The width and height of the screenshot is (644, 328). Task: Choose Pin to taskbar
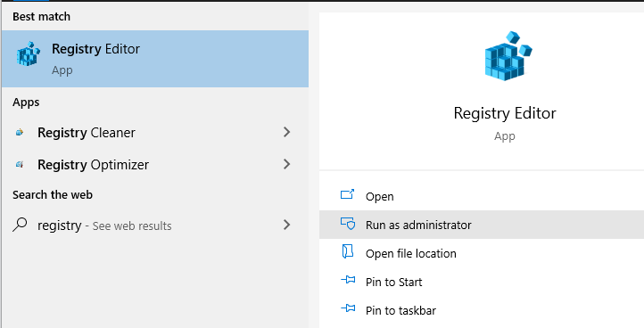(482, 310)
